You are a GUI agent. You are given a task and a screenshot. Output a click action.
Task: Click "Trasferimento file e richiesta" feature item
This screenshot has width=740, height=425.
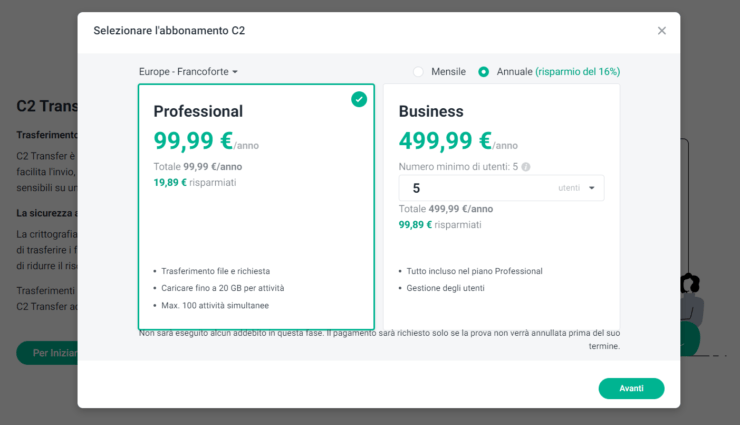[215, 271]
